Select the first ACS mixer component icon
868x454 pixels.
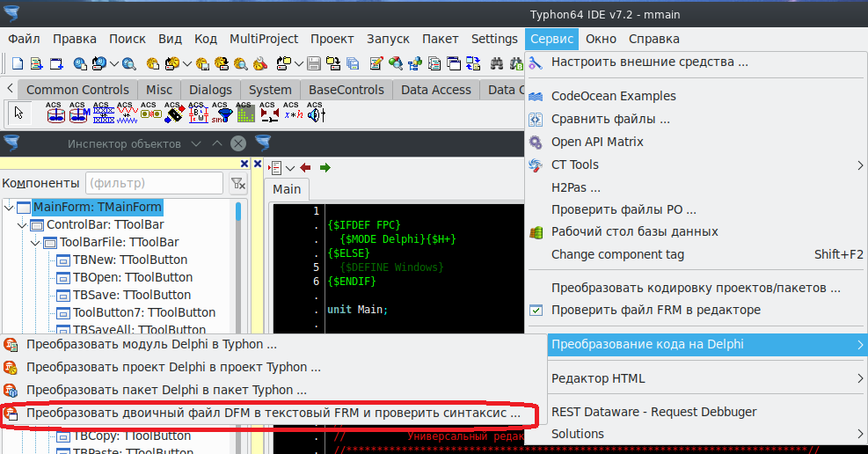55,113
